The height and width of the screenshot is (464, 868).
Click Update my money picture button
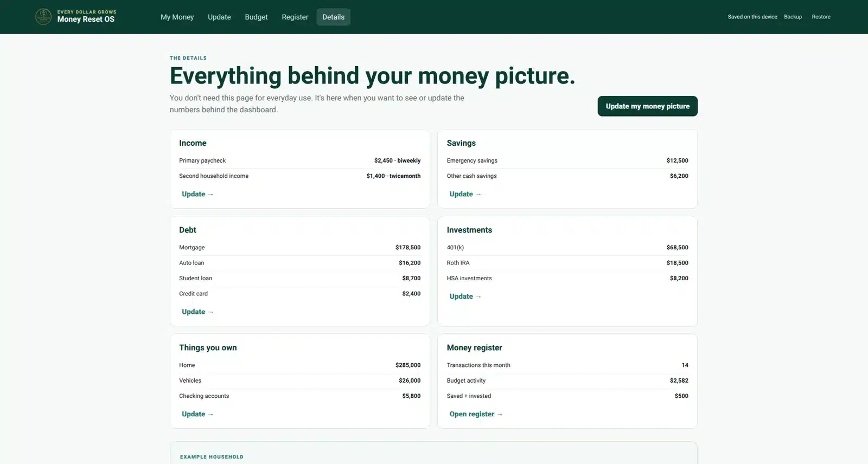click(x=647, y=106)
